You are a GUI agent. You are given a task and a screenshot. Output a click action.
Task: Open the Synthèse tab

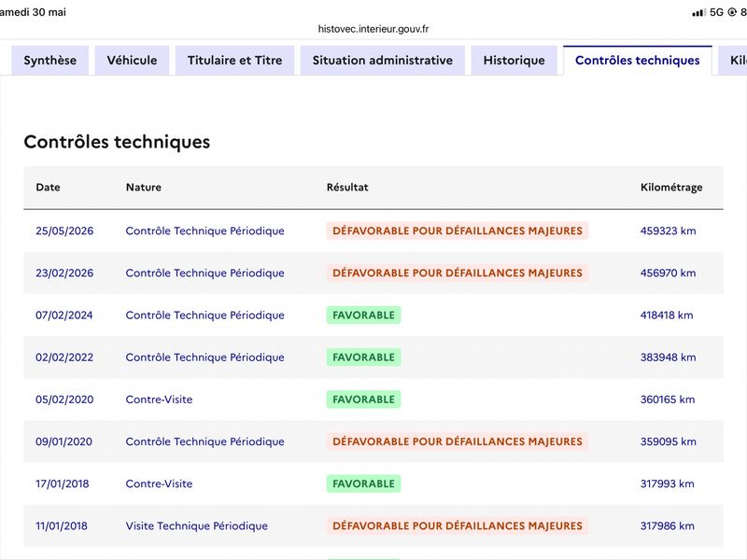[50, 61]
